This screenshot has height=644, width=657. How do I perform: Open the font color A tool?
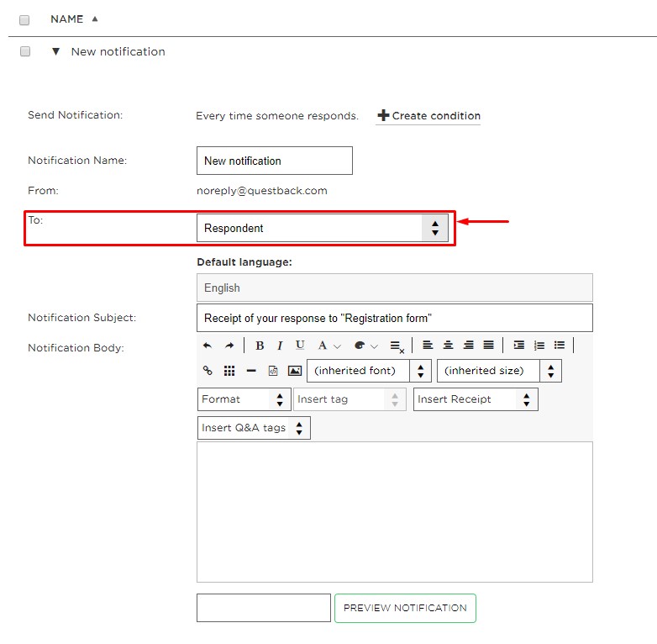tap(323, 346)
